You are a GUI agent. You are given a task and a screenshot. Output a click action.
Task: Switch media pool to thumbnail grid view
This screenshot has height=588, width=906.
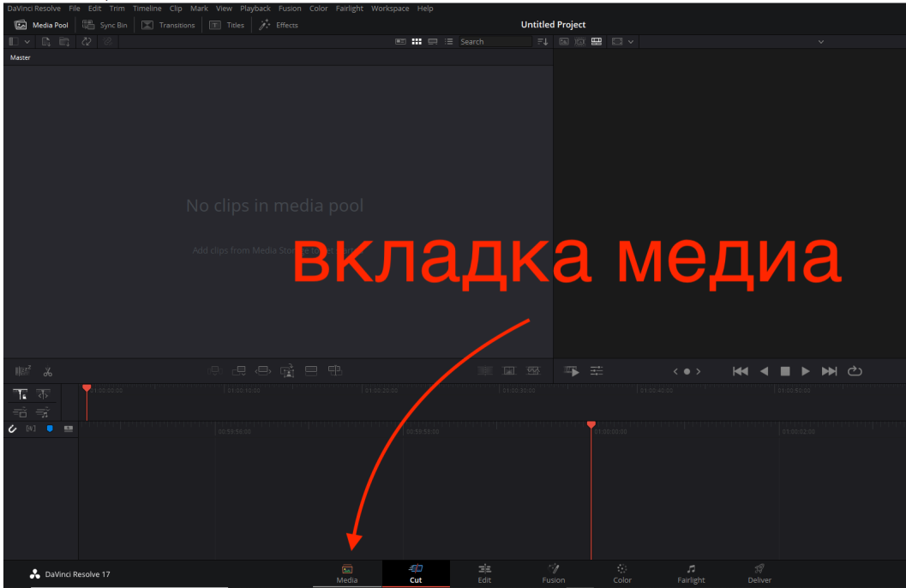point(416,42)
